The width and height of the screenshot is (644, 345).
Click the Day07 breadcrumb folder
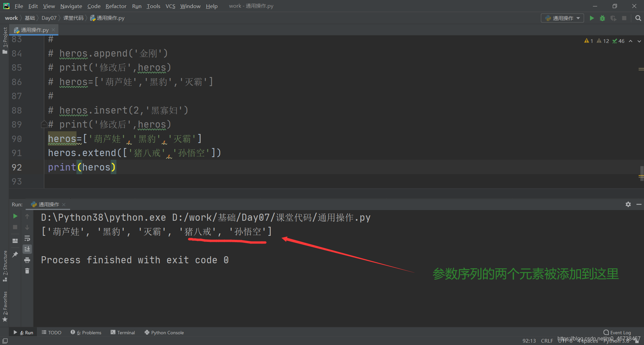pos(49,18)
